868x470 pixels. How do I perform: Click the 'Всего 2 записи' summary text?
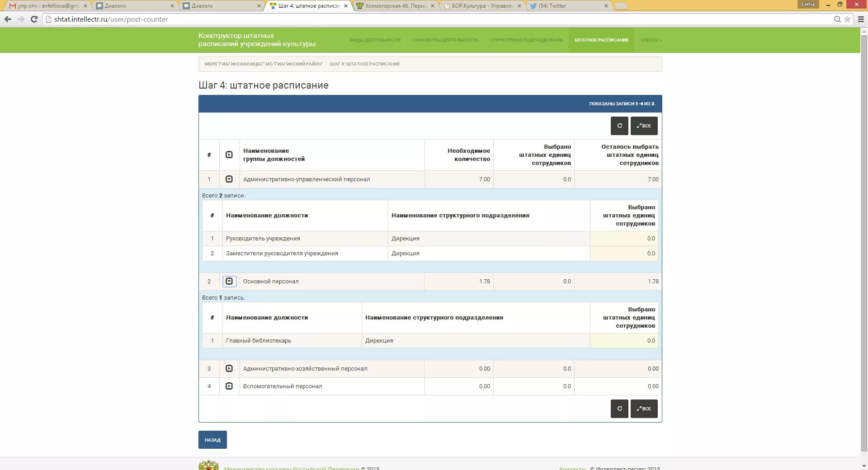pos(223,196)
